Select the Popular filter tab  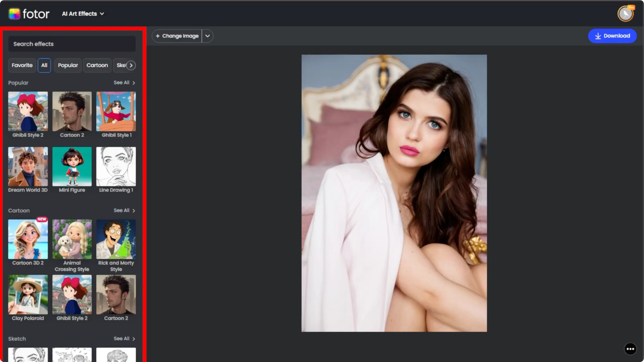(x=68, y=65)
